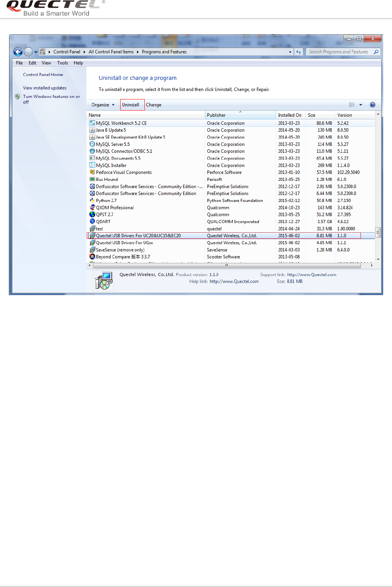Open the File menu
The image size is (392, 587).
click(x=19, y=63)
